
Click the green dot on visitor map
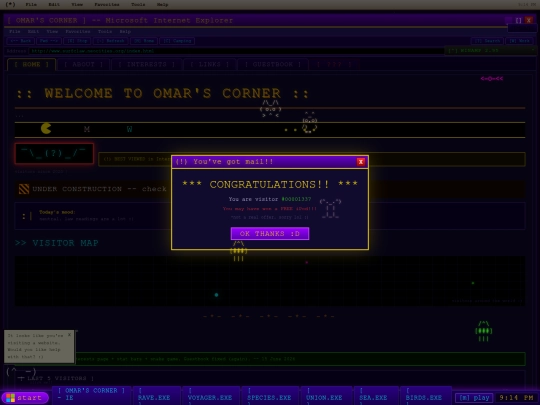click(x=473, y=283)
